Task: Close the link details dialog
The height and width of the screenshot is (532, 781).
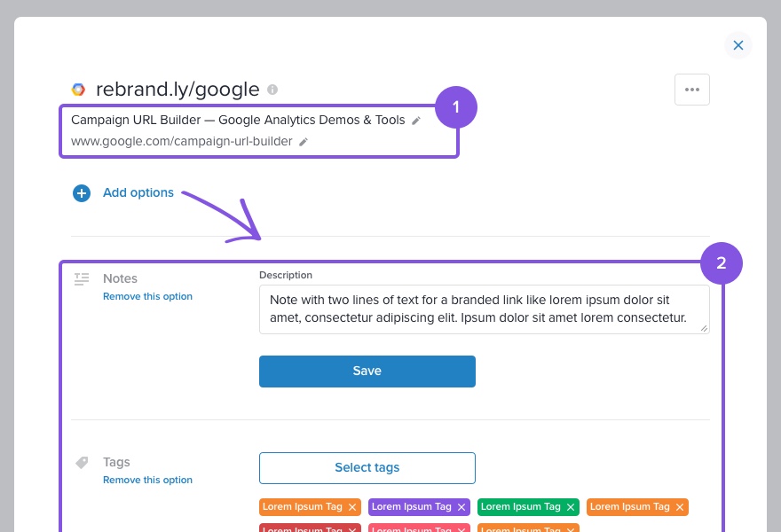Action: (x=738, y=45)
